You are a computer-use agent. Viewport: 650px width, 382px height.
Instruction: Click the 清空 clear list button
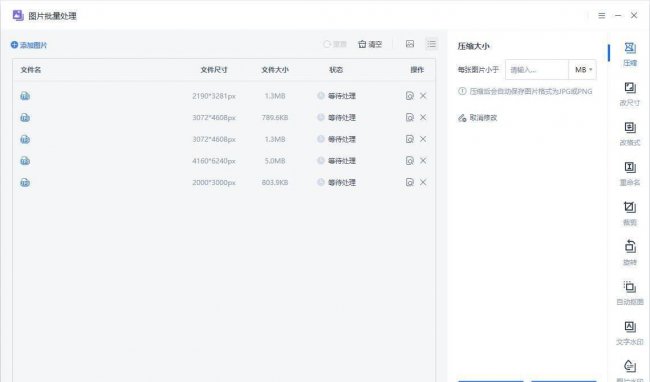370,44
